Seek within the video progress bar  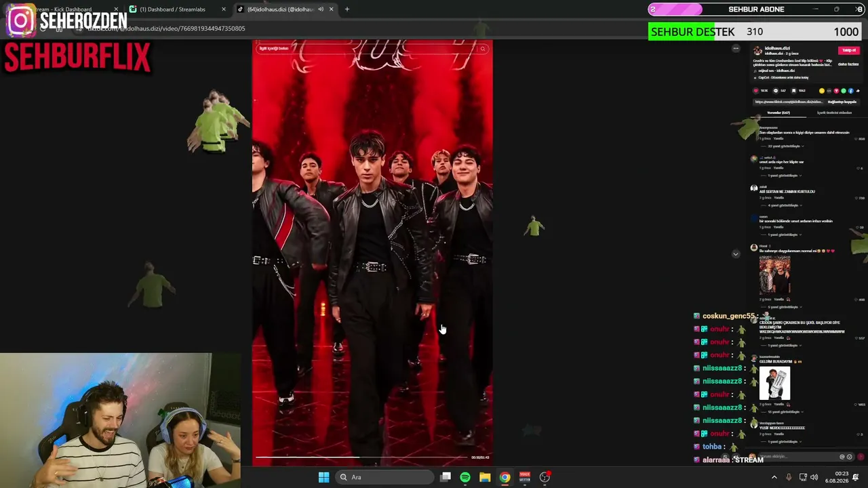pos(361,457)
